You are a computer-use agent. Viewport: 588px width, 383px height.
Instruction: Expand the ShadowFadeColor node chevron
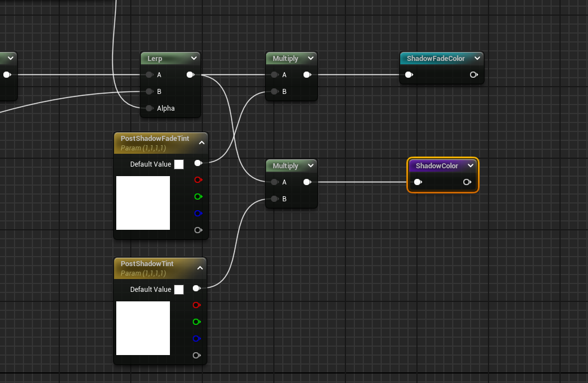point(477,59)
